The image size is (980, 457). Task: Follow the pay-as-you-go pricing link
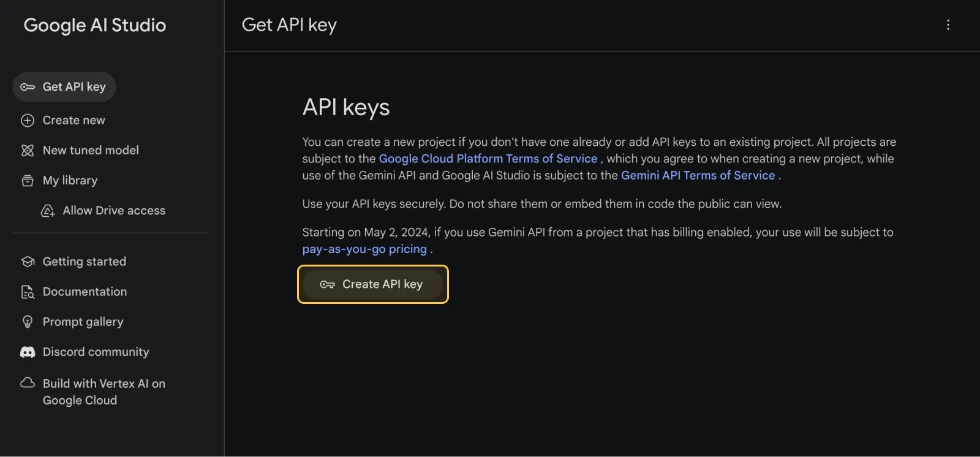(364, 249)
